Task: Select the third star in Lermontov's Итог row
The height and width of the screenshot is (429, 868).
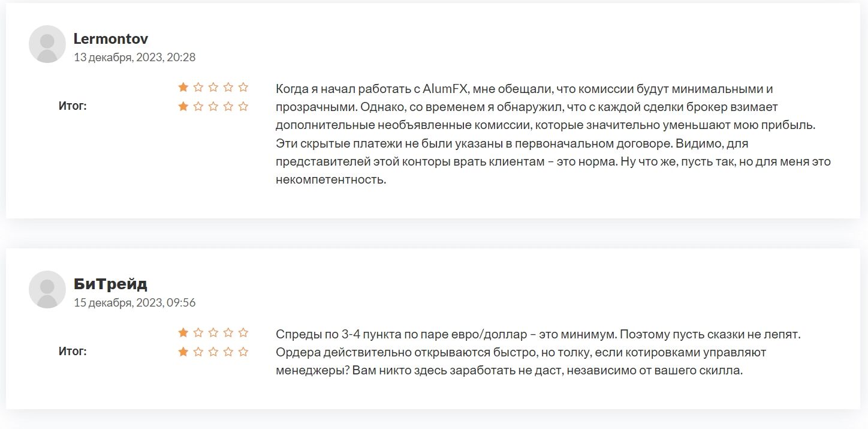Action: [x=213, y=106]
